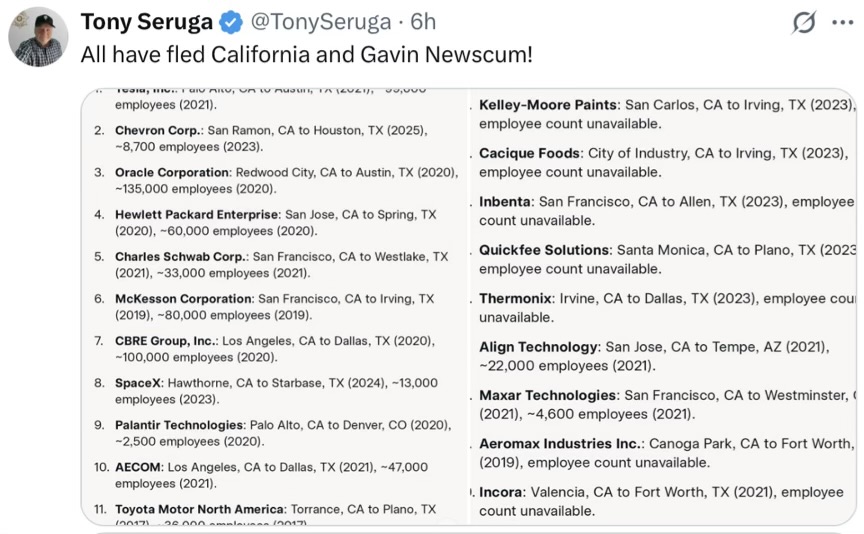
Task: Click the Grok explain post icon
Action: (x=803, y=23)
